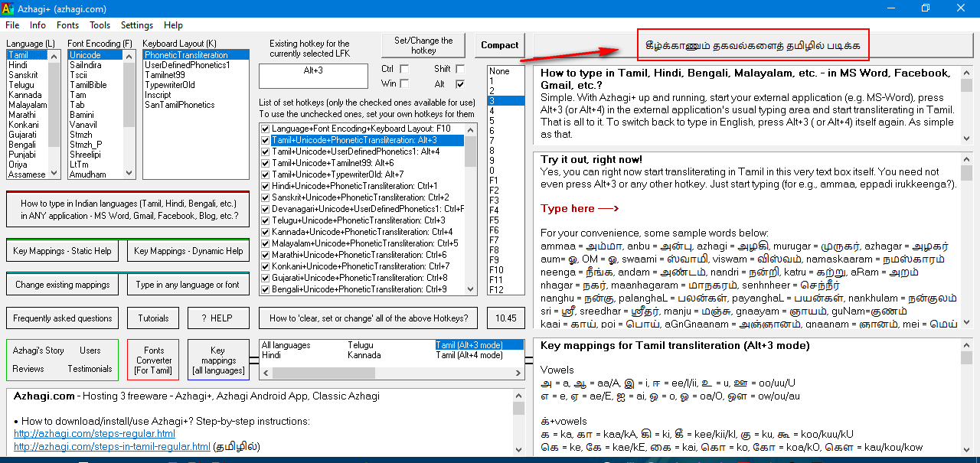Image resolution: width=980 pixels, height=463 pixels.
Task: Click the Reviews link
Action: [x=28, y=369]
